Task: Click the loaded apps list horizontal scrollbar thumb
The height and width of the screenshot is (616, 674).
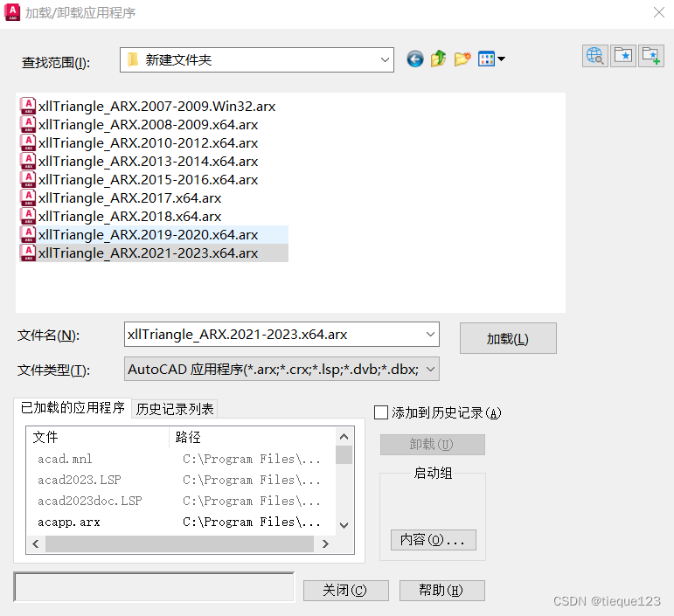Action: pos(180,543)
